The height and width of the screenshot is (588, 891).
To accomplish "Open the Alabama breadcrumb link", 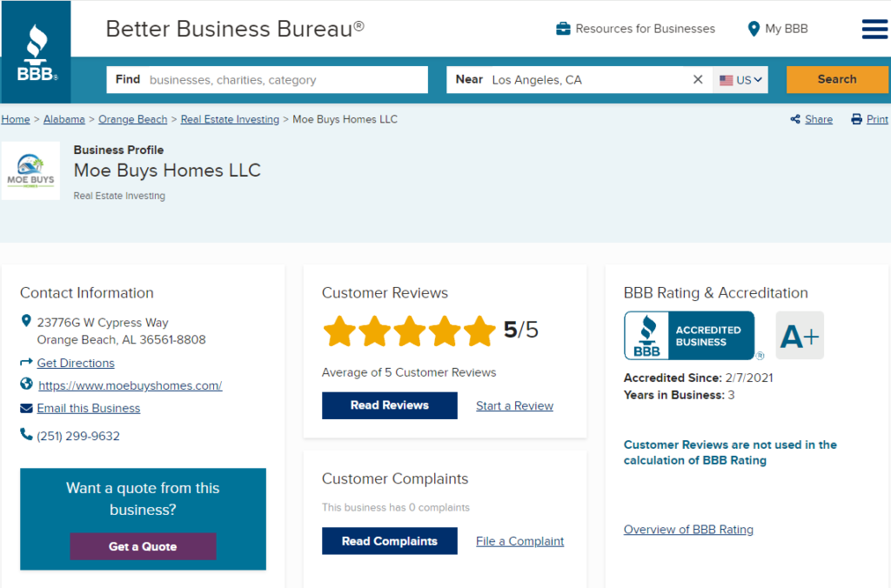I will 64,119.
